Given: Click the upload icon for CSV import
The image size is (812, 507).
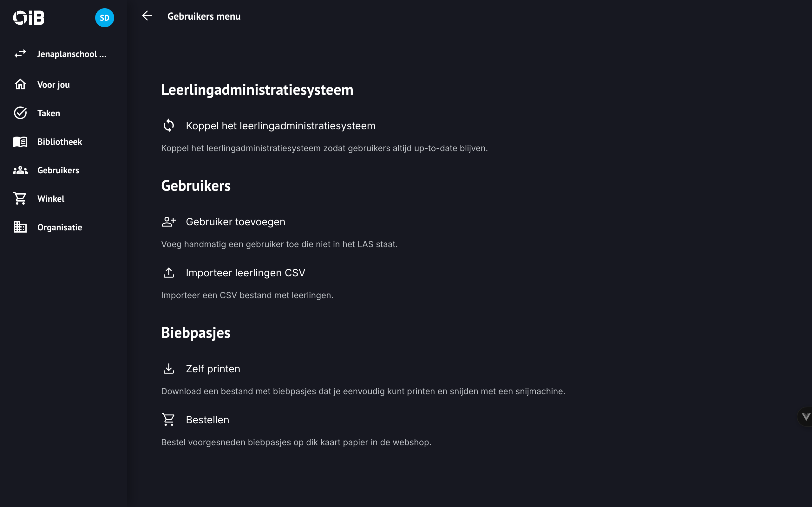Looking at the screenshot, I should [x=168, y=273].
